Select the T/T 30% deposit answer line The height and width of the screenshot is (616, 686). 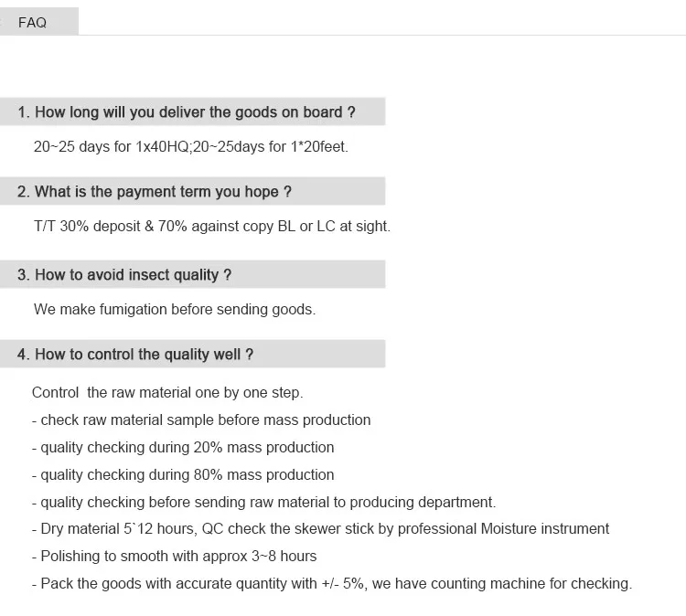pyautogui.click(x=211, y=226)
